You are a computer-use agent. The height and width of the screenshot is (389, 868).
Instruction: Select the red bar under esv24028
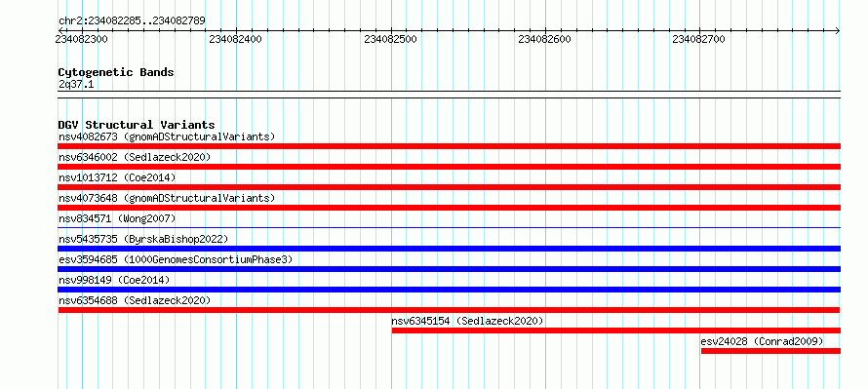pos(770,351)
